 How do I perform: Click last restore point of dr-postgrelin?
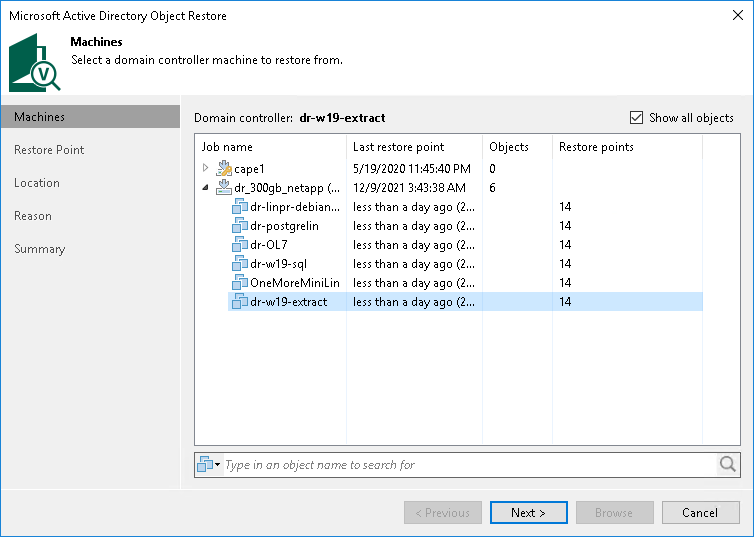point(414,226)
